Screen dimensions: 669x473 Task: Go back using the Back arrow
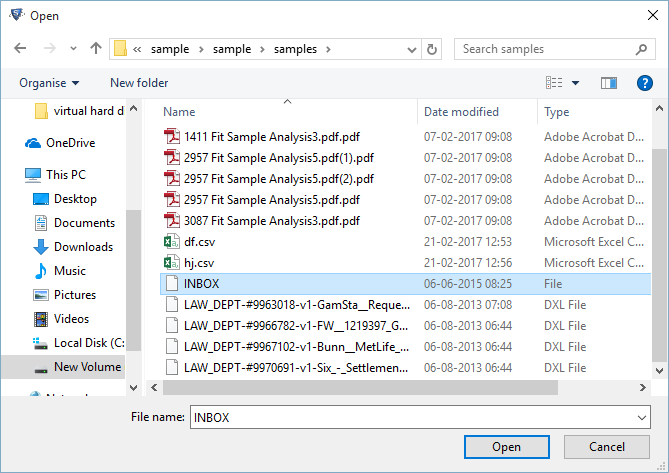coord(20,48)
